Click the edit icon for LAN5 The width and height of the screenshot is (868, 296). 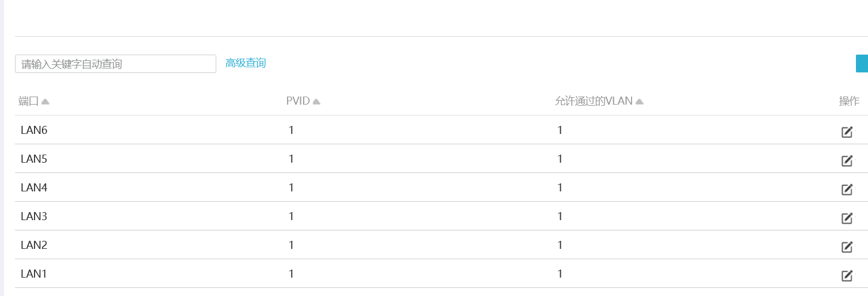847,161
